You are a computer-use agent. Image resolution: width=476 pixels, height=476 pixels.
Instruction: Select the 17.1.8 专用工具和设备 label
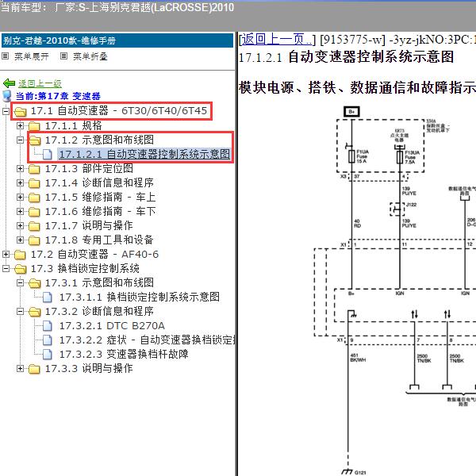(x=99, y=240)
